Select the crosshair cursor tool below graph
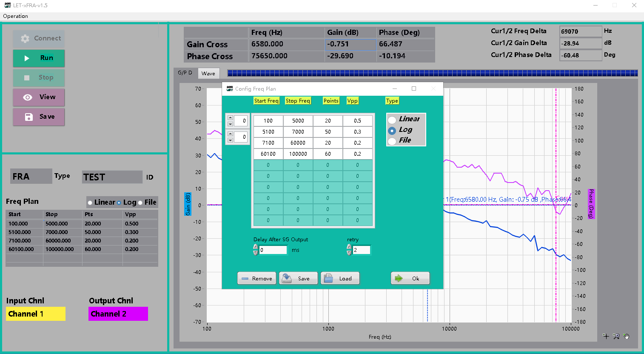The width and height of the screenshot is (644, 354). point(606,336)
